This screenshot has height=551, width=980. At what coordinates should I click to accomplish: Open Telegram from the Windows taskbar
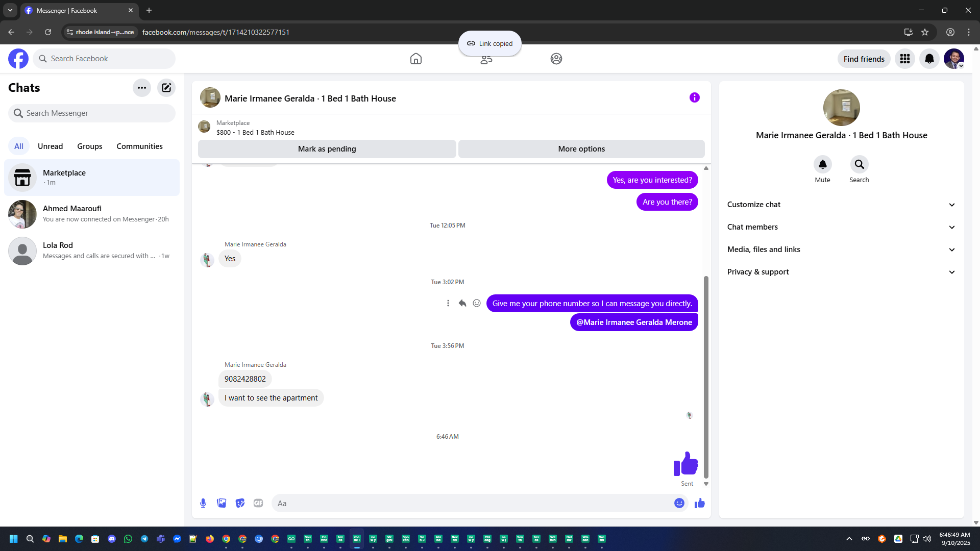144,539
